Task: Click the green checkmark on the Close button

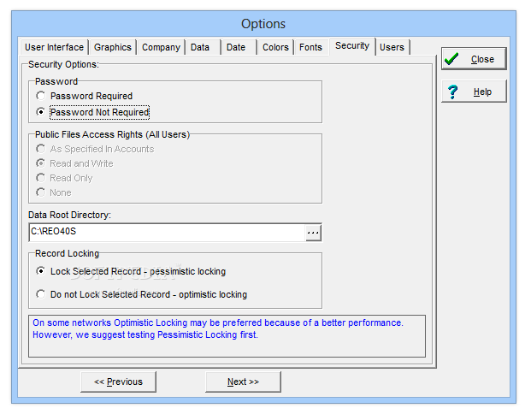Action: coord(451,59)
